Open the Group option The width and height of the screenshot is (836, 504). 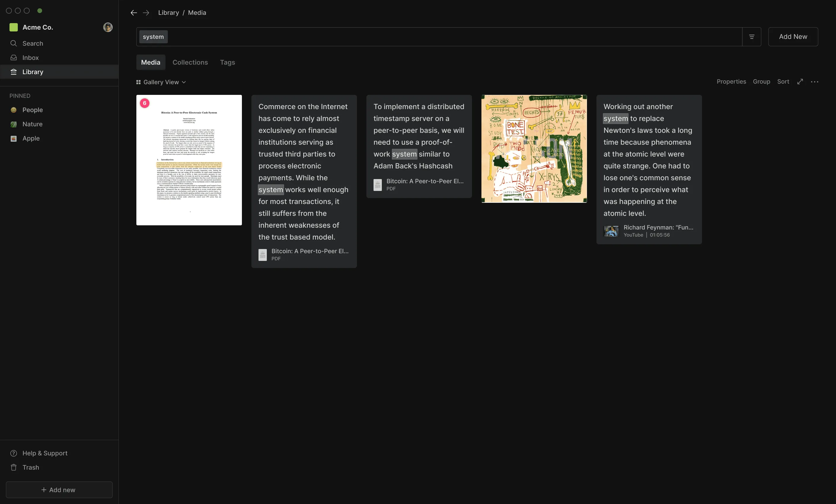(x=761, y=82)
